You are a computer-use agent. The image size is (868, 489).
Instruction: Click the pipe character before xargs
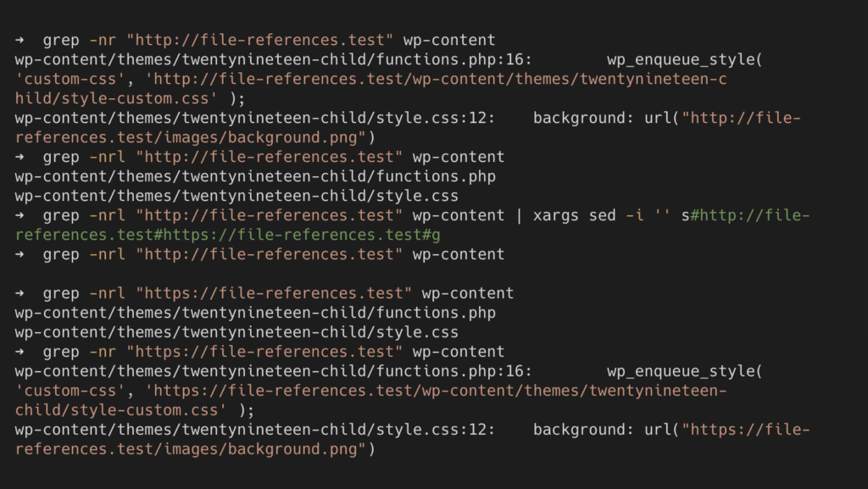click(x=519, y=215)
